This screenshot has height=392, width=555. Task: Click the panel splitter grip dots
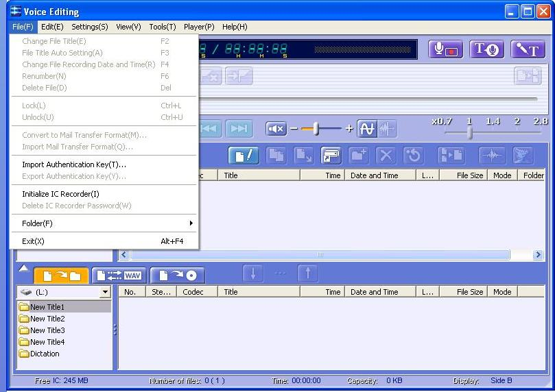[115, 330]
